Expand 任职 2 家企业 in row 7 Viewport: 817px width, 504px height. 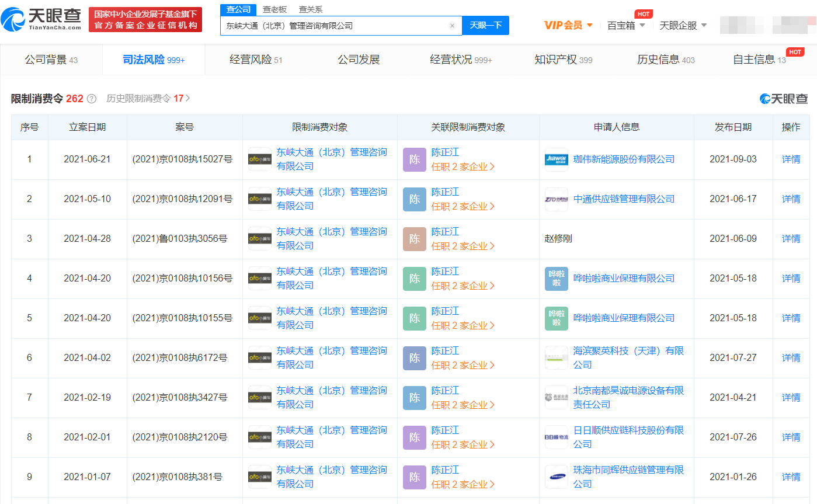click(x=463, y=405)
